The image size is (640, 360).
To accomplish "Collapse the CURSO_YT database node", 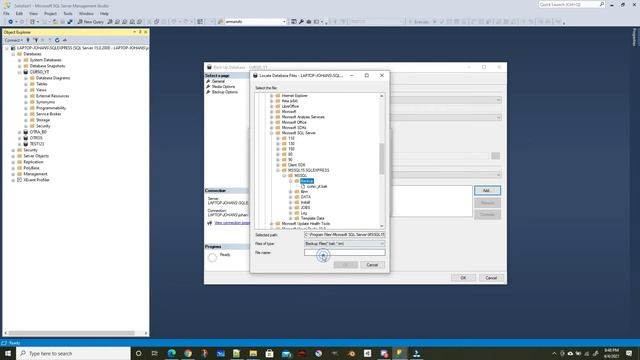I will pyautogui.click(x=19, y=72).
